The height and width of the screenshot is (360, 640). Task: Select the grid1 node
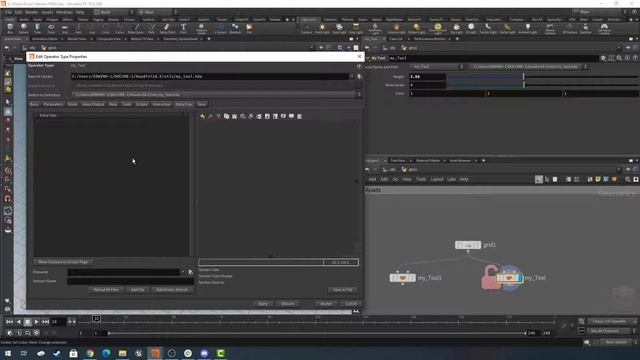click(468, 245)
